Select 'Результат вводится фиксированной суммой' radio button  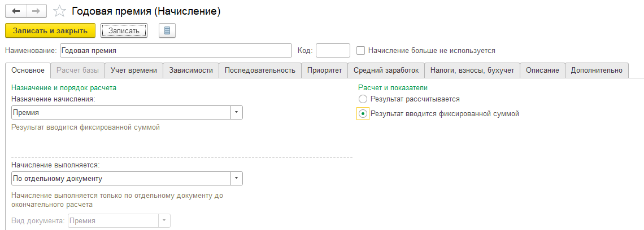(x=363, y=113)
